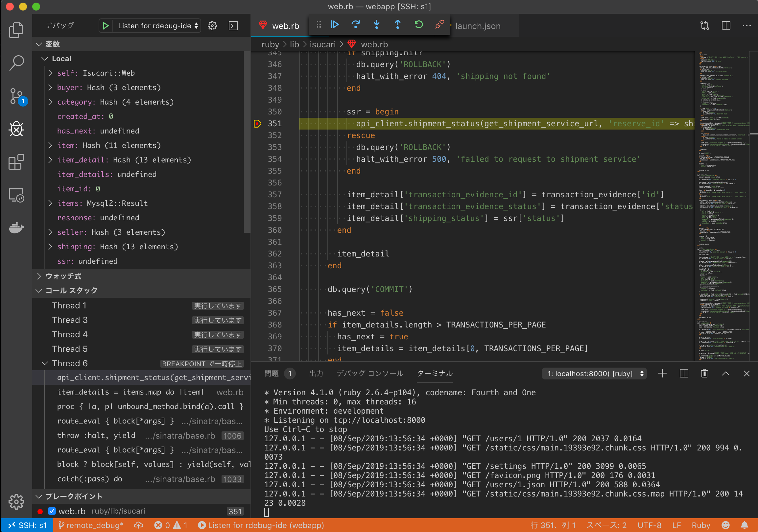Open the Remote Explorer view icon
Image resolution: width=758 pixels, height=532 pixels.
click(x=16, y=195)
